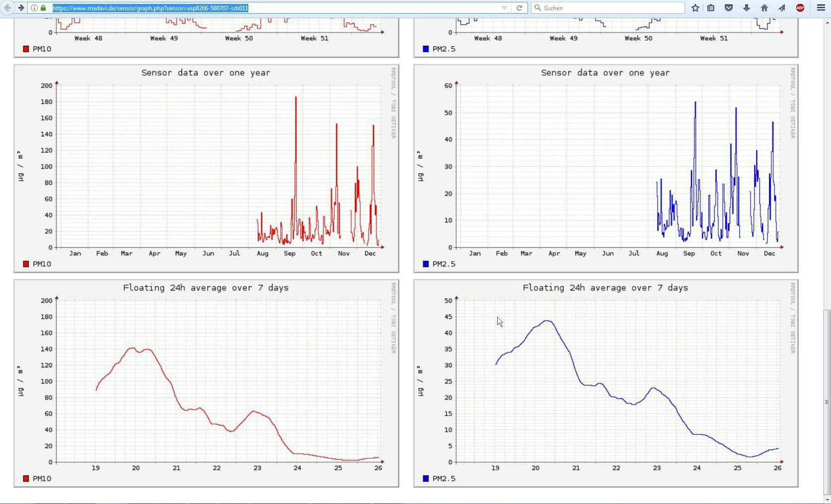Expand the URL history dropdown arrow
Viewport: 831px width, 504px height.
click(x=504, y=8)
